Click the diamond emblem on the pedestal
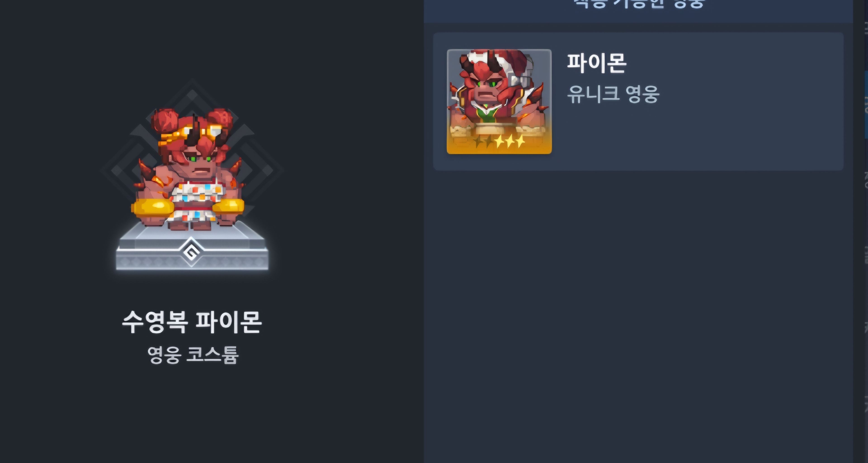Image resolution: width=868 pixels, height=463 pixels. coord(191,252)
